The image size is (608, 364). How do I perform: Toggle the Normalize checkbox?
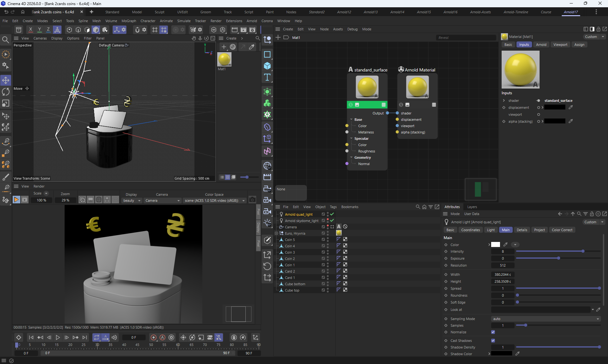493,332
